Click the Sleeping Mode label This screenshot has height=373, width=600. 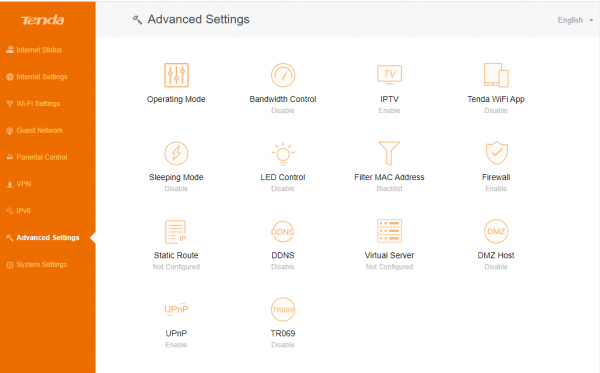pos(176,177)
